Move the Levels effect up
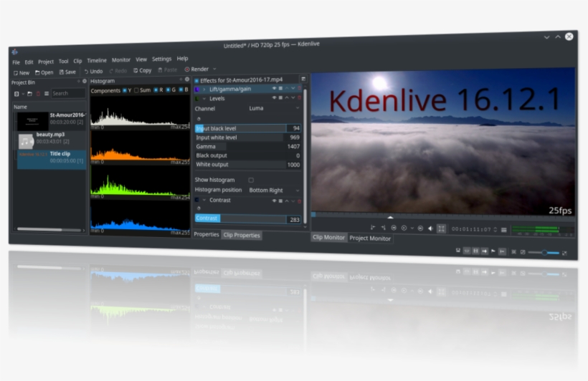 (287, 98)
